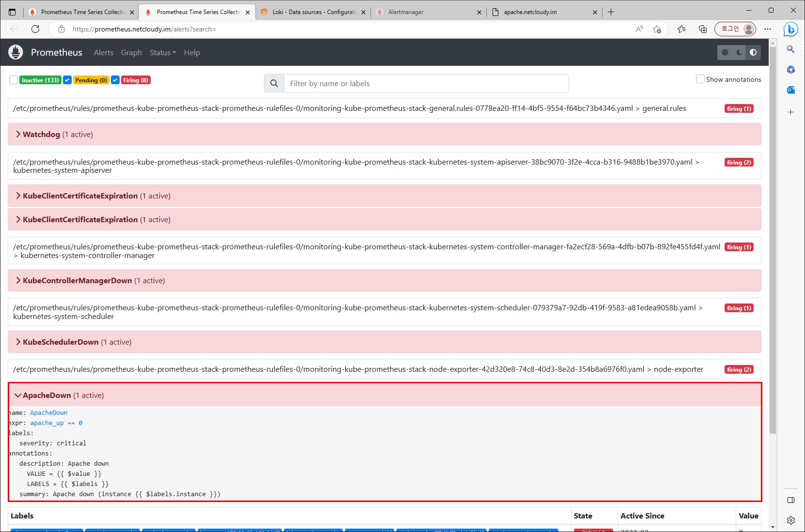
Task: Expand the second KubeClientCertificateExpiration alert
Action: pos(384,219)
